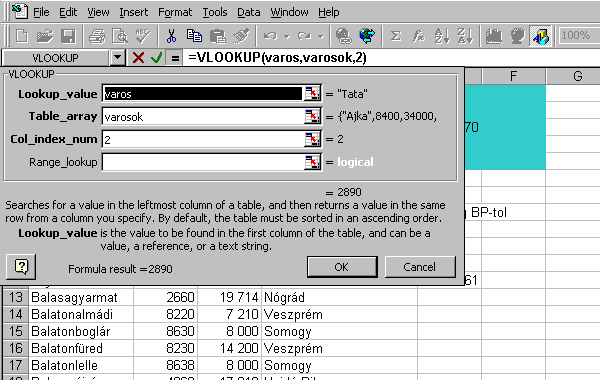This screenshot has height=380, width=600.
Task: Toggle the Drawing toolbar icon
Action: tap(540, 36)
